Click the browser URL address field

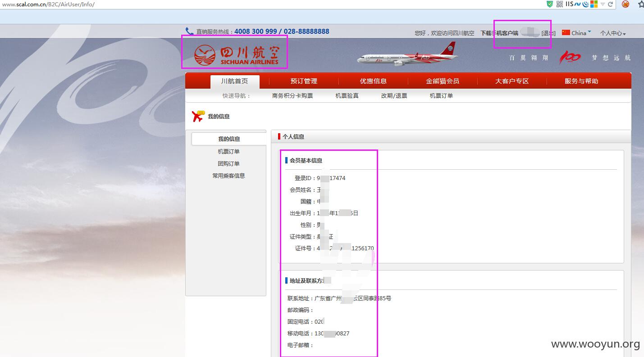(270, 4)
